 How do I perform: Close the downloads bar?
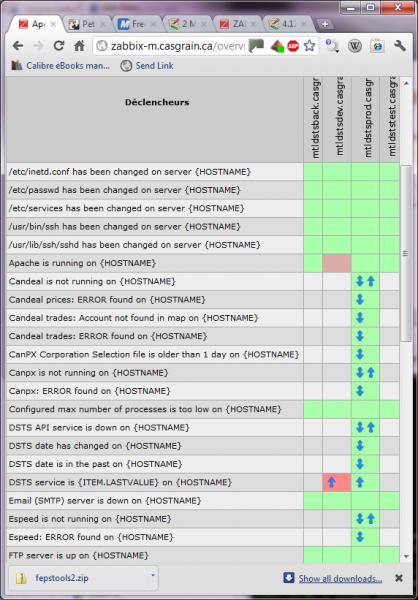click(398, 578)
